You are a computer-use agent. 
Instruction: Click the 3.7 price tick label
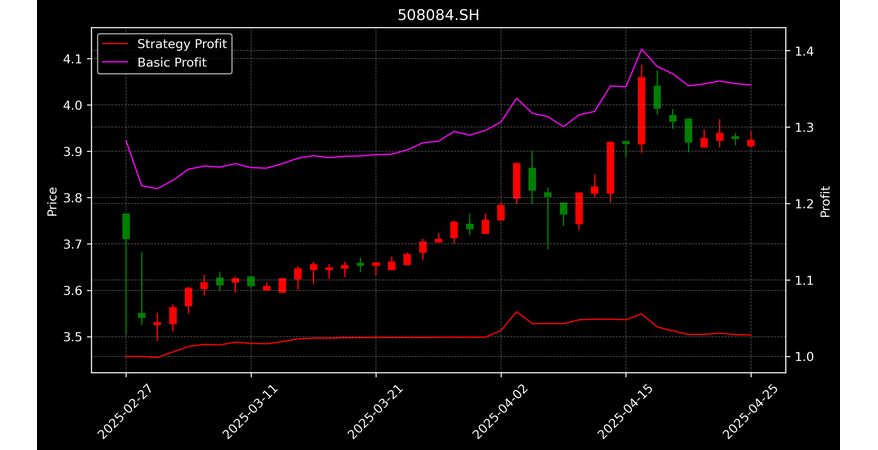pos(73,245)
